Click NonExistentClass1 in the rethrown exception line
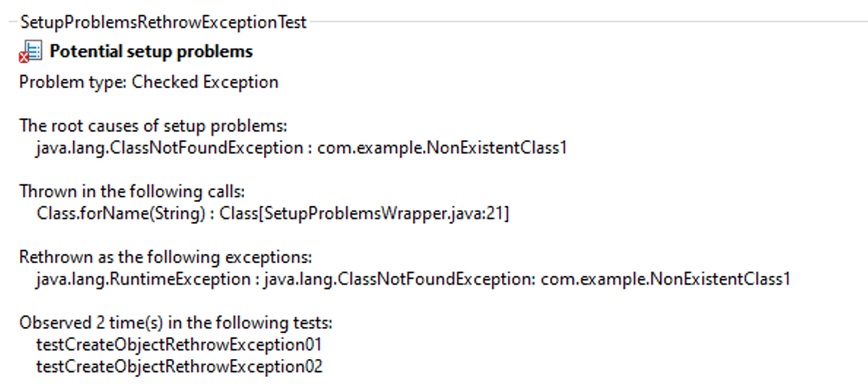Viewport: 868px width, 391px height. point(720,279)
